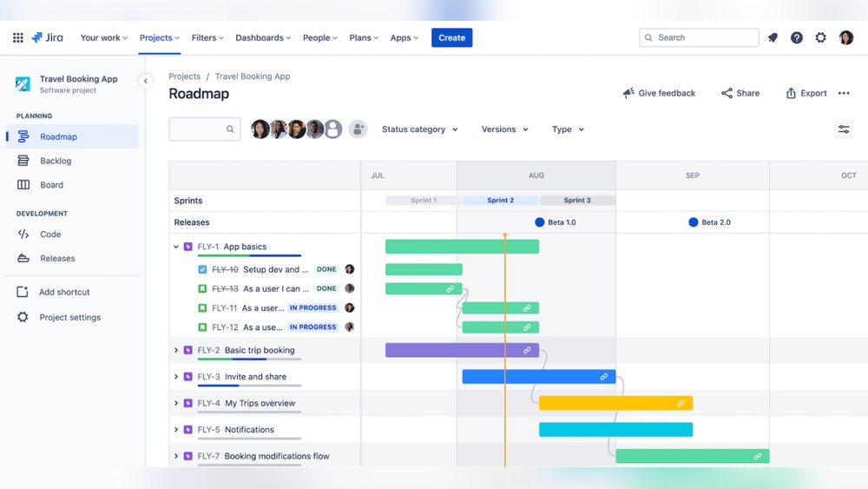This screenshot has height=489, width=868.
Task: Click the Jira logo
Action: click(x=47, y=37)
